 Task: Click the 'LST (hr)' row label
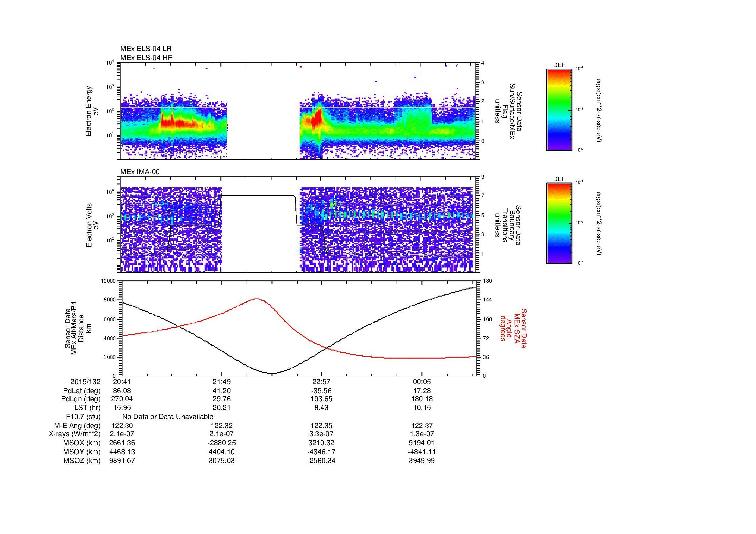pyautogui.click(x=87, y=408)
